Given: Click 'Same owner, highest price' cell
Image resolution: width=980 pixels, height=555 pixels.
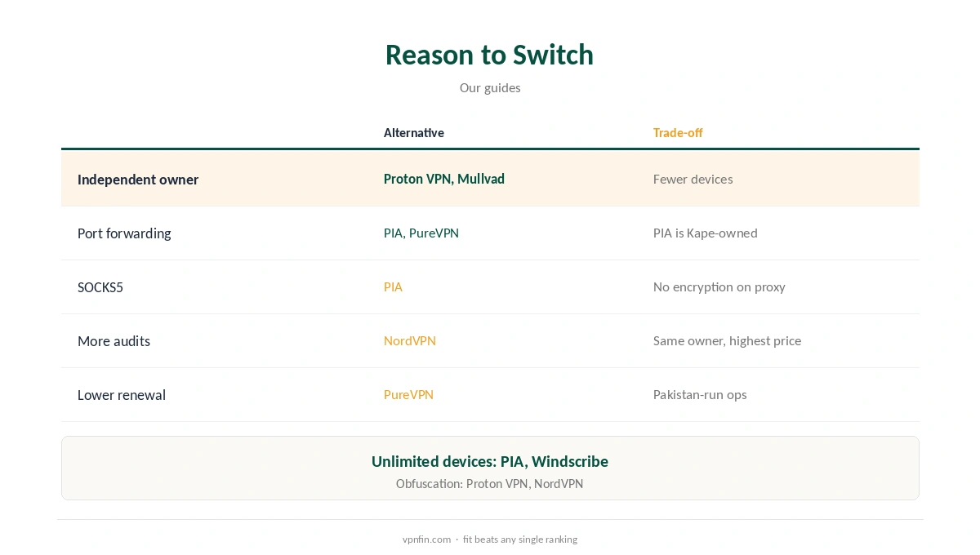Looking at the screenshot, I should coord(727,341).
